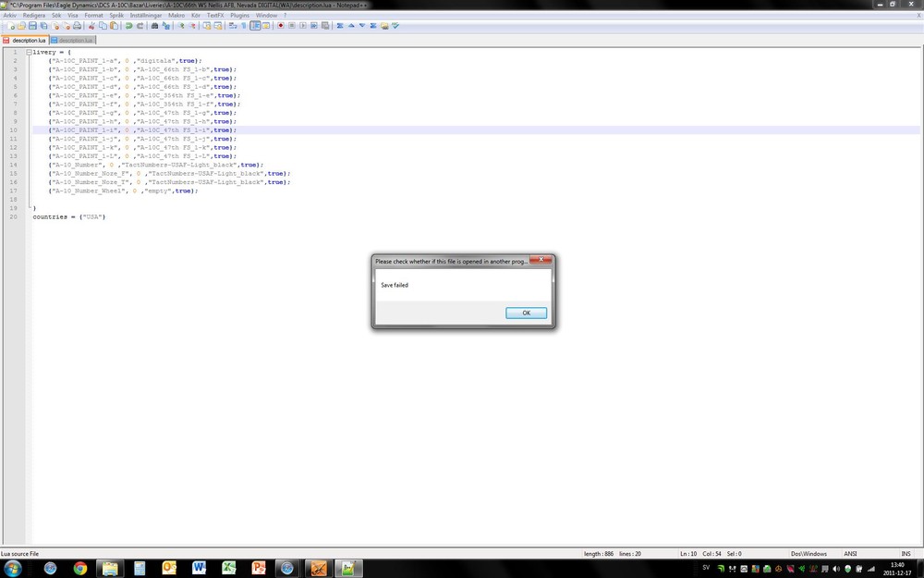The height and width of the screenshot is (578, 924).
Task: Open the Språk menu
Action: coord(116,16)
